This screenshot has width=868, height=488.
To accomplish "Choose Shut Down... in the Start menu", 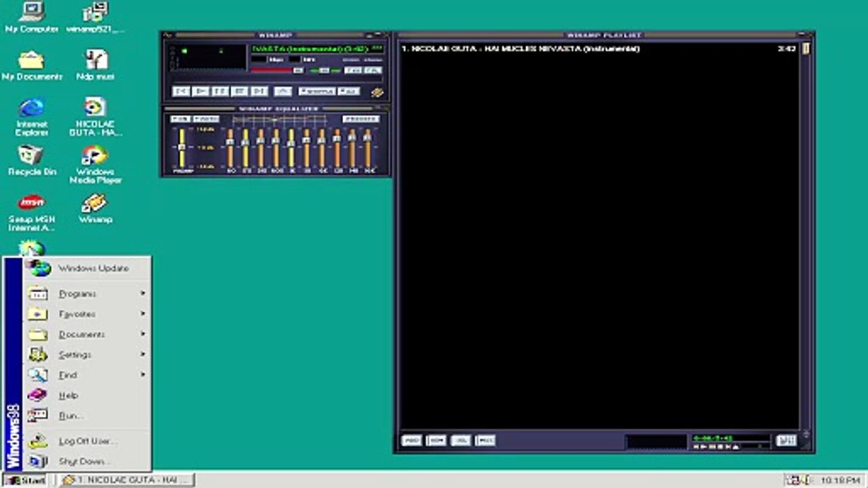I will (x=87, y=462).
